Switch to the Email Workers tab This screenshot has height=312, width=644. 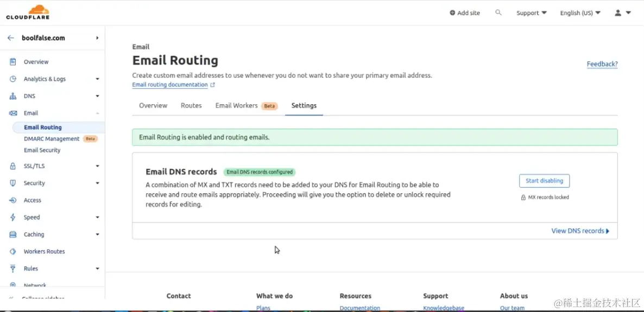click(247, 105)
